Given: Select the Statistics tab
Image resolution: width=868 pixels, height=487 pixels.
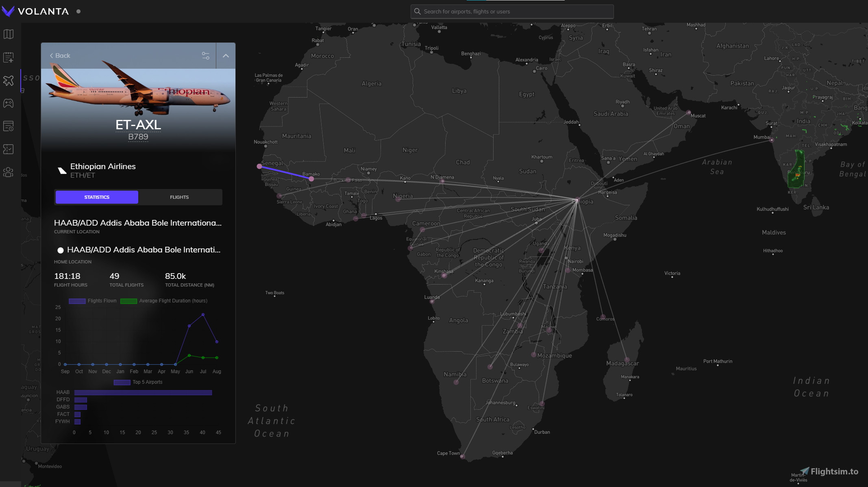Looking at the screenshot, I should click(x=96, y=197).
